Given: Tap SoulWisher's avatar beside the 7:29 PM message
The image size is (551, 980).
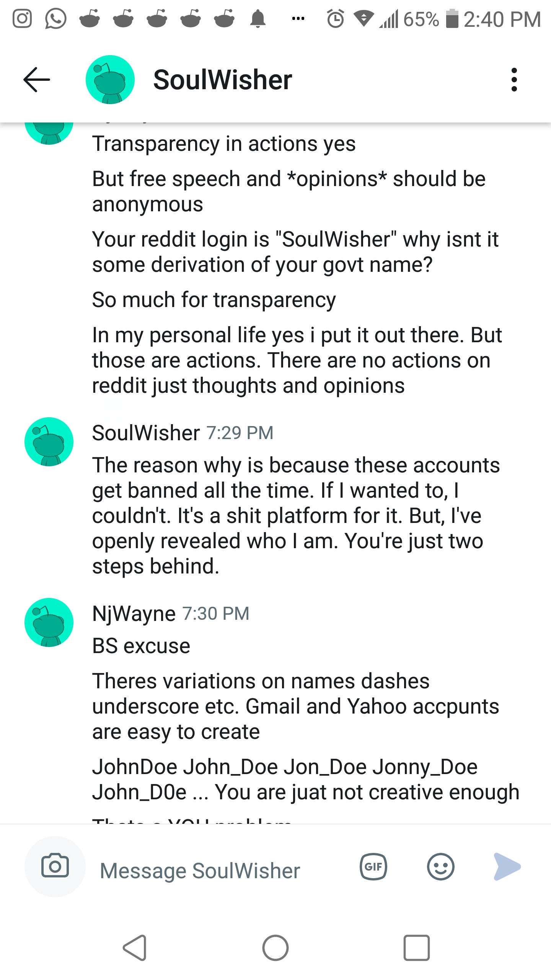Looking at the screenshot, I should [x=49, y=442].
